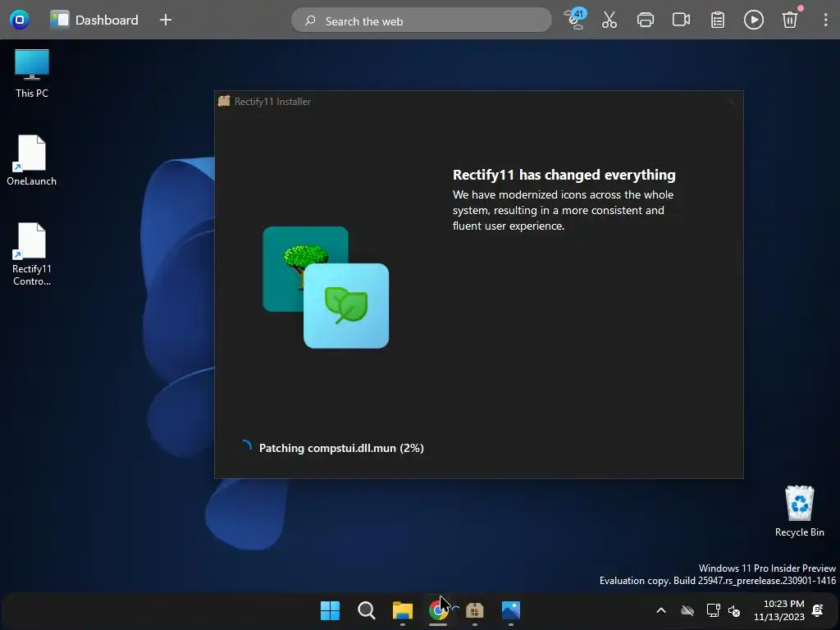Select the This PC desktop icon
840x630 pixels.
coord(32,73)
